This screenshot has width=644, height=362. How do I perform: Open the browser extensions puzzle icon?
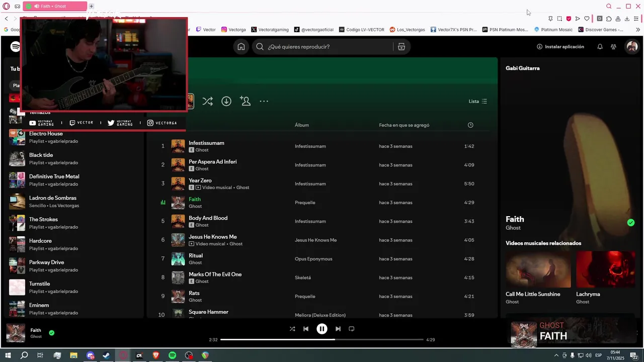(x=609, y=19)
